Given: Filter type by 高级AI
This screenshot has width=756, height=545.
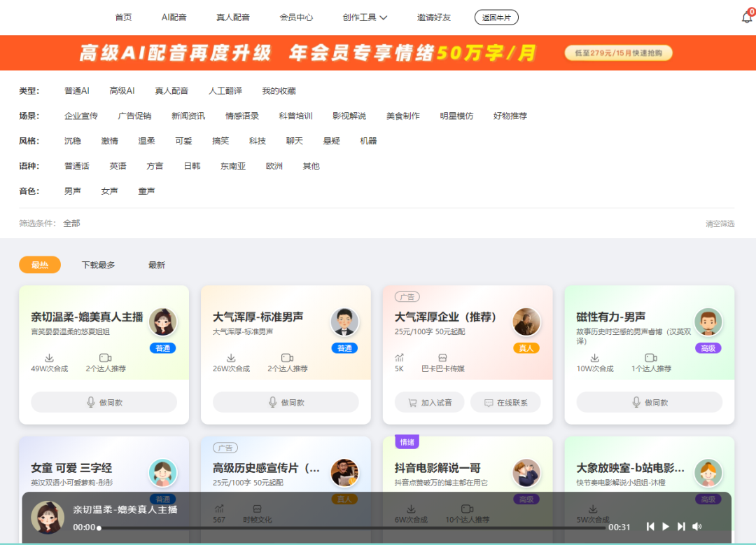Looking at the screenshot, I should coord(122,90).
